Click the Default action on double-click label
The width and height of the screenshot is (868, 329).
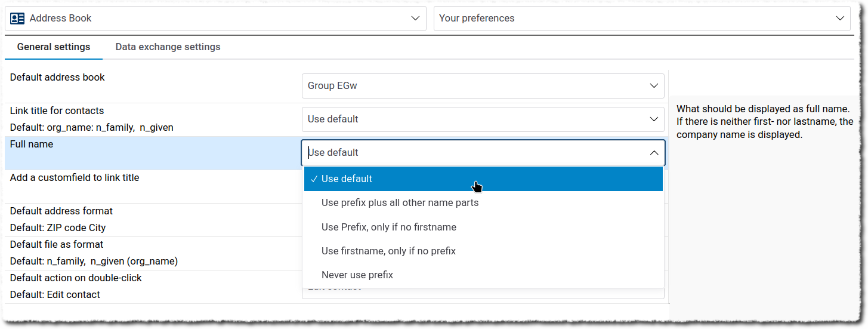[76, 278]
